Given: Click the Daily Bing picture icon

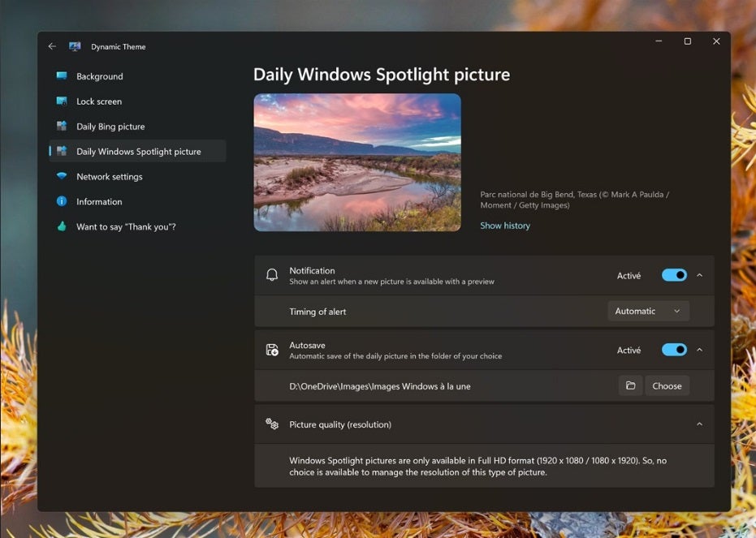Looking at the screenshot, I should pos(62,127).
